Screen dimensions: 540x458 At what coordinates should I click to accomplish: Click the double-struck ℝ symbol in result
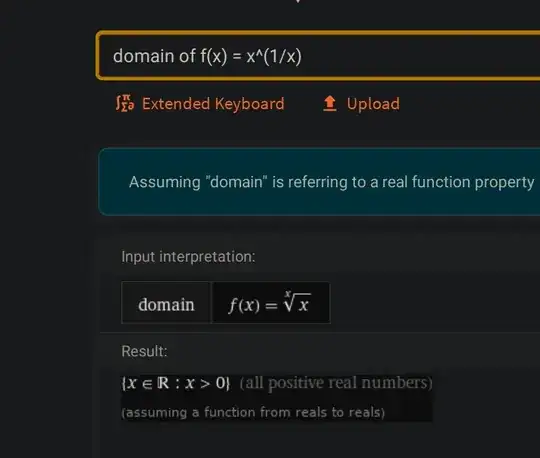[x=163, y=383]
